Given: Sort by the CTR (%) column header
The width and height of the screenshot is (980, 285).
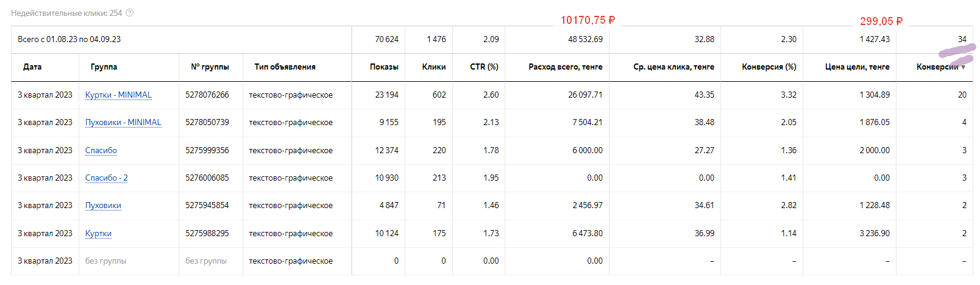Looking at the screenshot, I should pos(484,67).
